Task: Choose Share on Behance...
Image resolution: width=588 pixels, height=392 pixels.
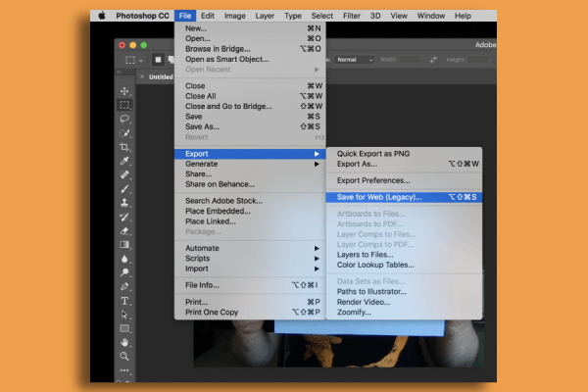Action: pos(250,184)
